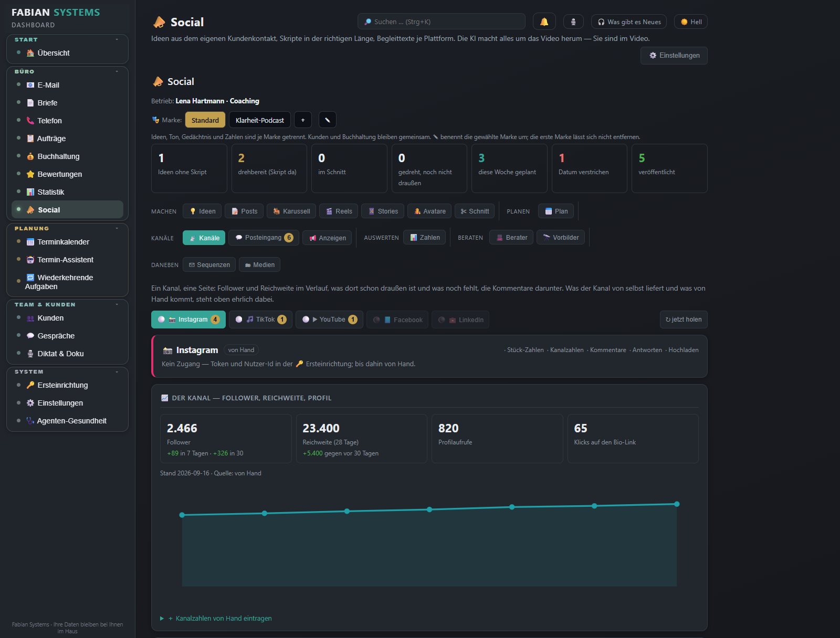Switch to the Posteingang tab

click(264, 238)
